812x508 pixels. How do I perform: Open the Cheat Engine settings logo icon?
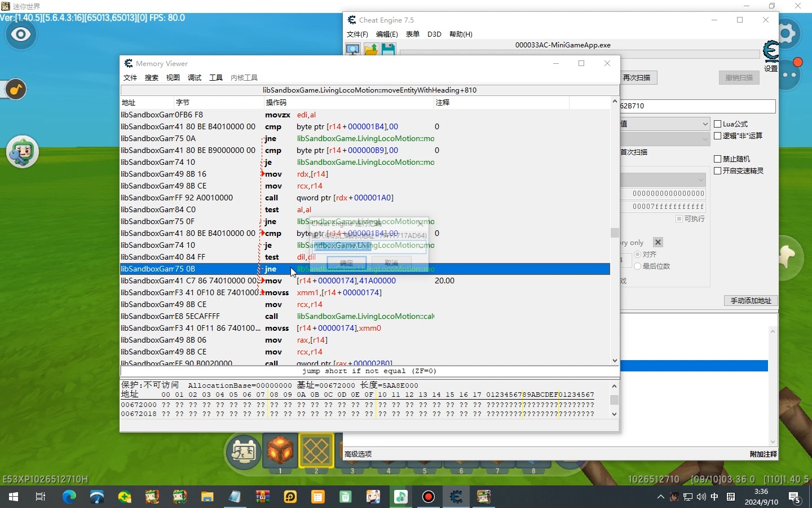(x=771, y=51)
